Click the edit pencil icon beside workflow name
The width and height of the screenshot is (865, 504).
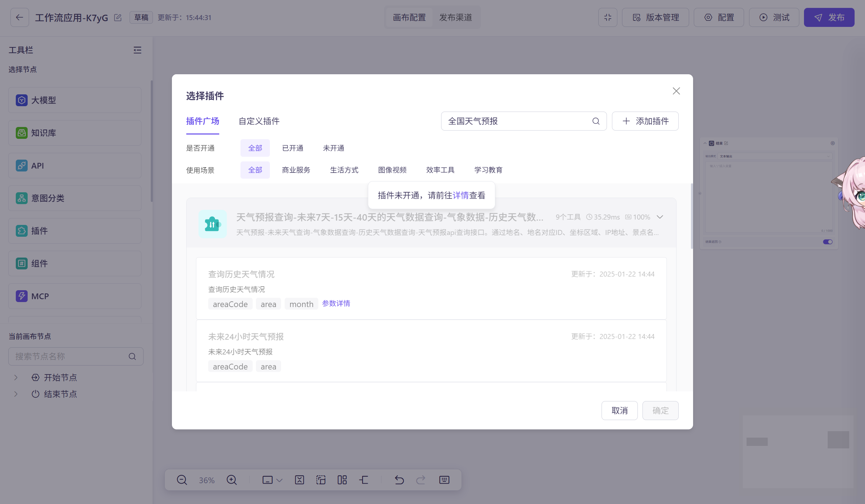[x=118, y=18]
